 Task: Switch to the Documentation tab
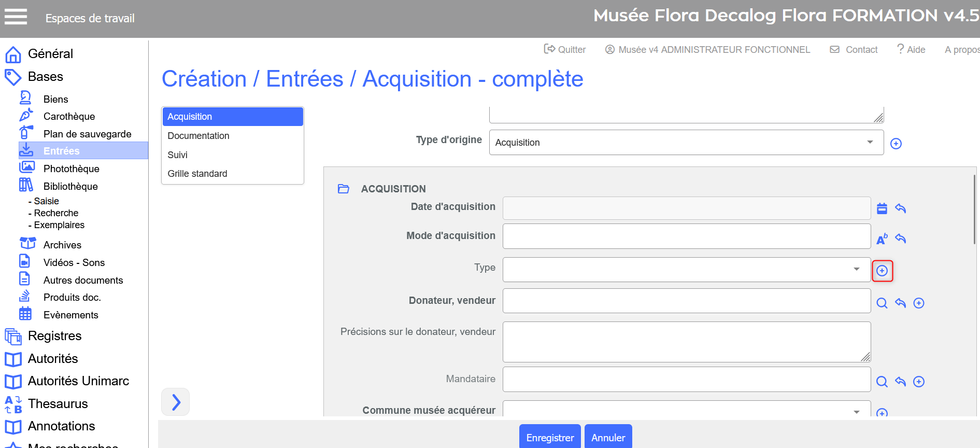(198, 136)
